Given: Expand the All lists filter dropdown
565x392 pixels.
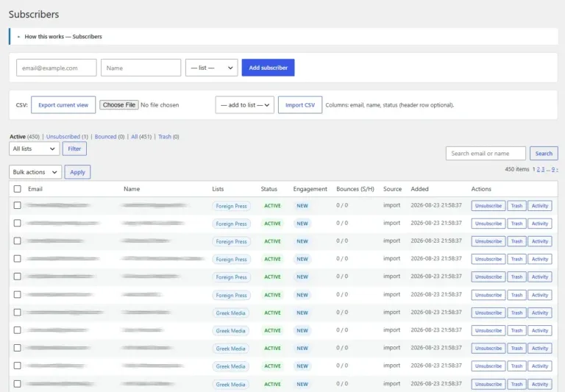Looking at the screenshot, I should tap(35, 149).
